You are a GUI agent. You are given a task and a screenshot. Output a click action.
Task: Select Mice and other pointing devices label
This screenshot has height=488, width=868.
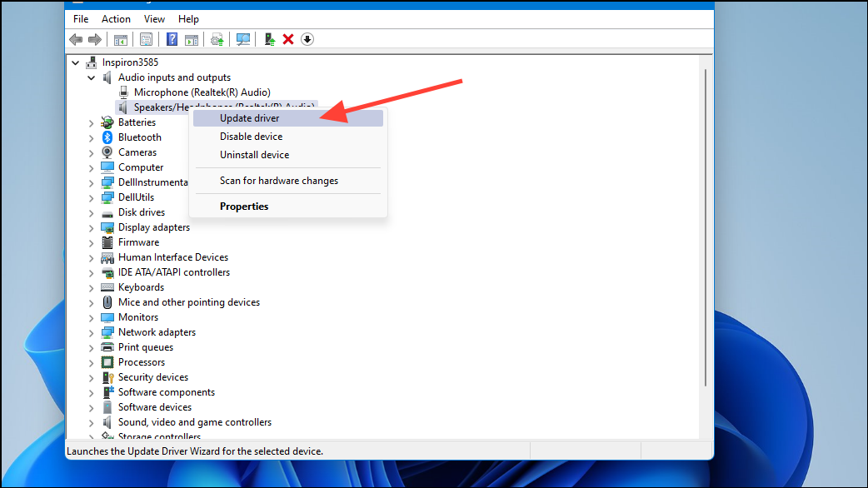[189, 302]
